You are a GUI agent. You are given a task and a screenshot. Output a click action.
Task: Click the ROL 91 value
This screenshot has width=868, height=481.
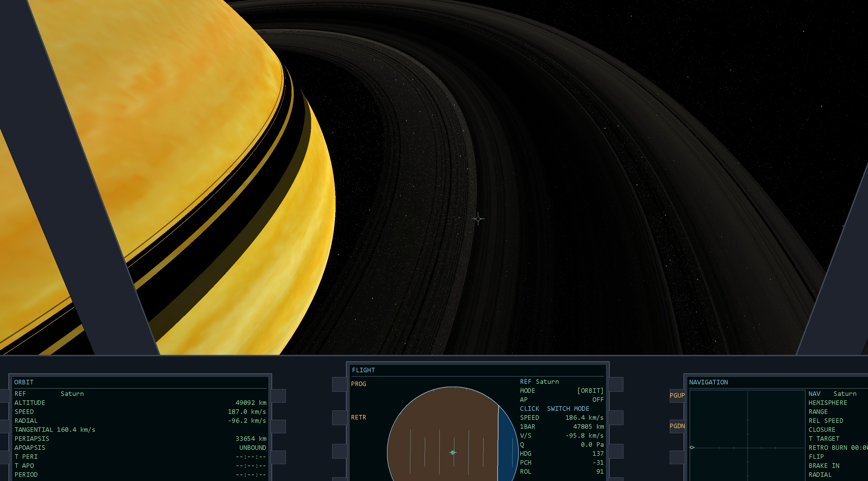click(600, 471)
